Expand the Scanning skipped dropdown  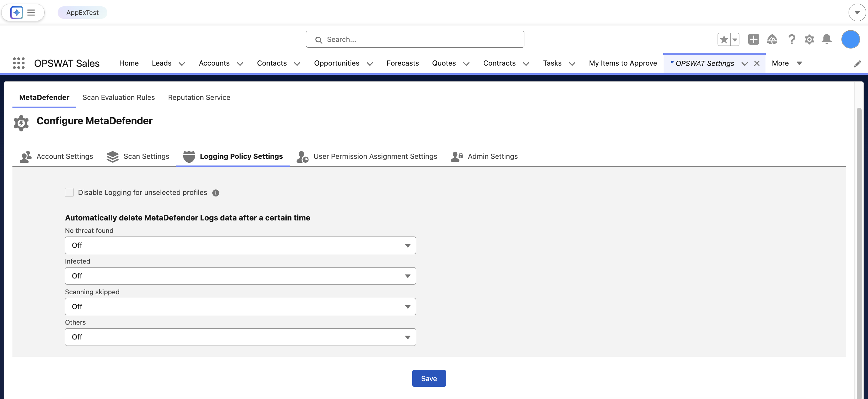coord(240,307)
